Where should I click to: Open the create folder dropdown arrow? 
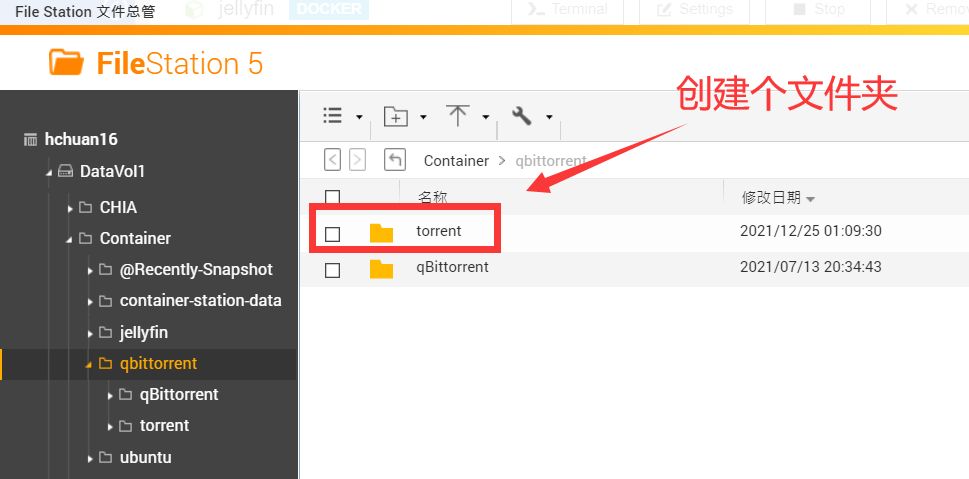423,116
